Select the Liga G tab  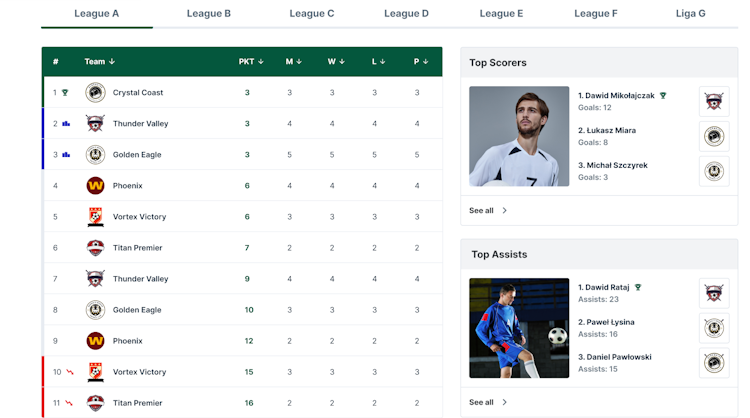click(690, 13)
